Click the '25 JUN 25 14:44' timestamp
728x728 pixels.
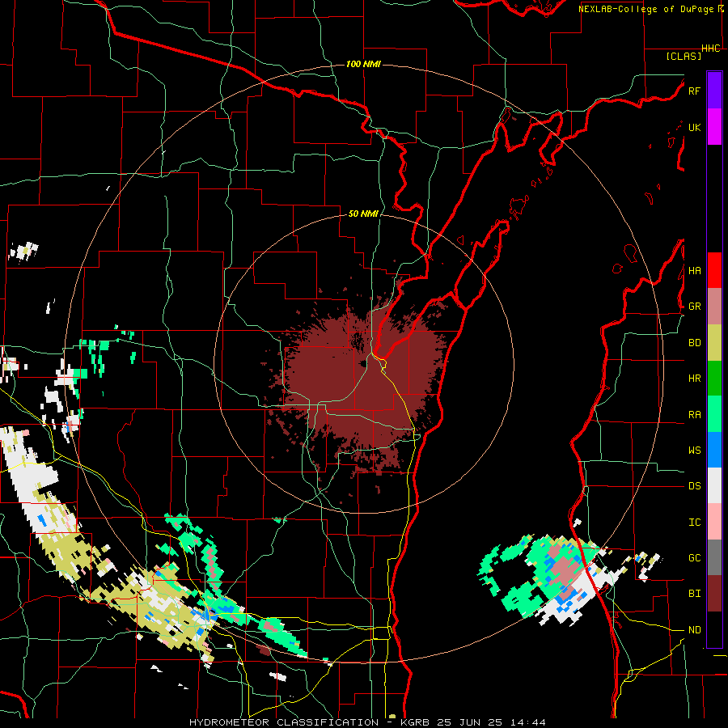coord(491,722)
